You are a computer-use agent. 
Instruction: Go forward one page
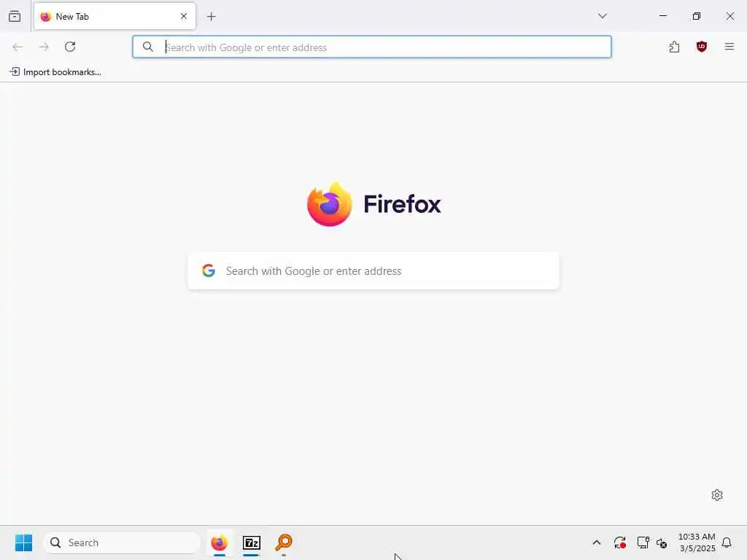pyautogui.click(x=44, y=47)
